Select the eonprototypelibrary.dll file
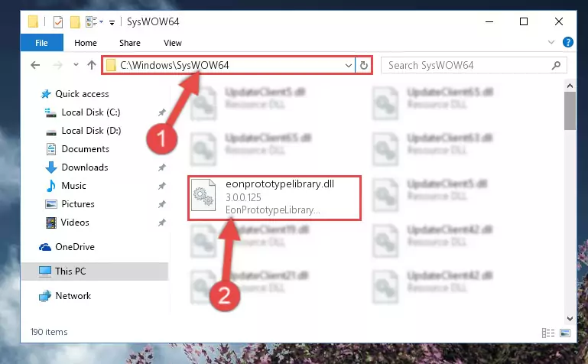 275,197
